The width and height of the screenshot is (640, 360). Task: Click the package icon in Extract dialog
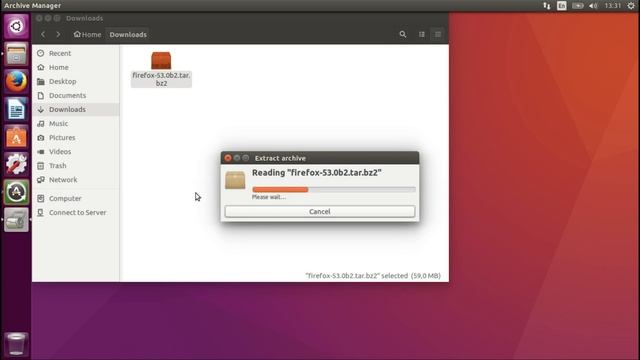point(235,180)
